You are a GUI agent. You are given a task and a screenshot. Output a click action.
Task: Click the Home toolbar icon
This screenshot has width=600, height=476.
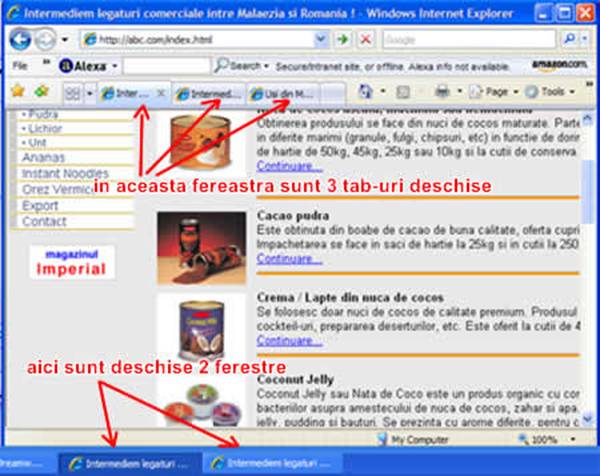pyautogui.click(x=366, y=91)
